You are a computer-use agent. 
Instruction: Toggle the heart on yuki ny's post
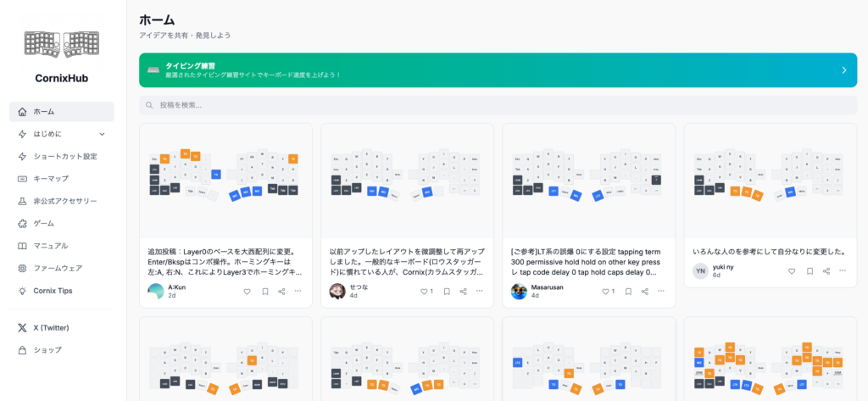pos(792,271)
